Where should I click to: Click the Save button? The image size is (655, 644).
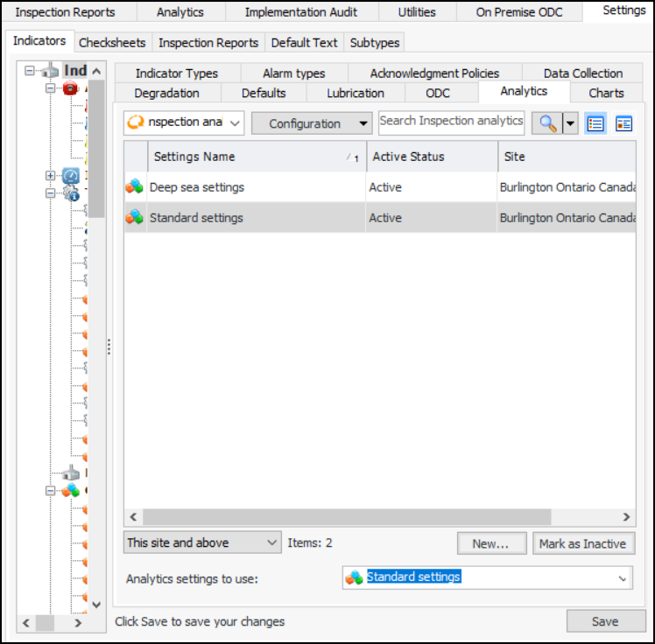click(606, 621)
